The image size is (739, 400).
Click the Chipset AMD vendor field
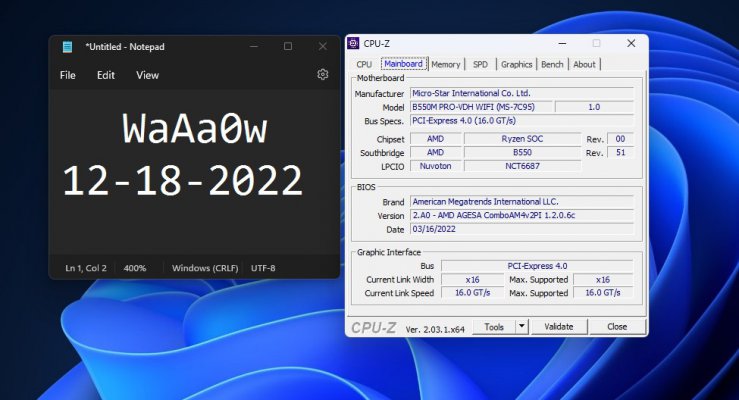point(435,139)
